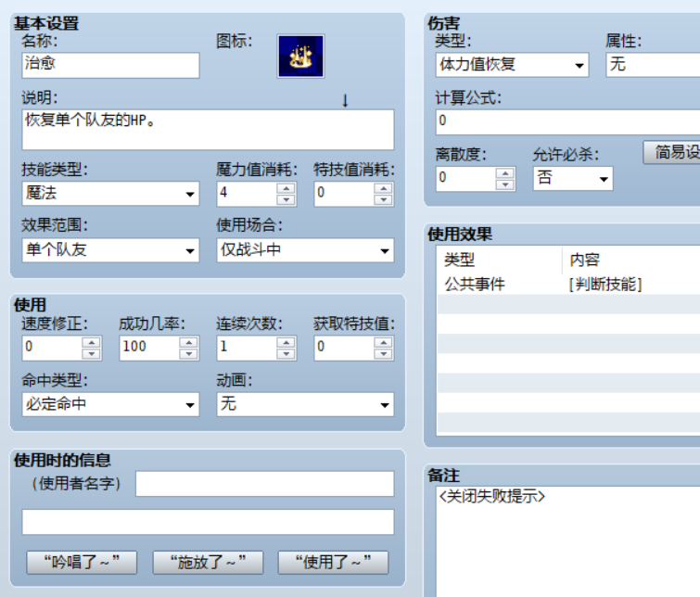Viewport: 700px width, 597px height.
Task: Click the “使用了～” message button
Action: pyautogui.click(x=333, y=562)
